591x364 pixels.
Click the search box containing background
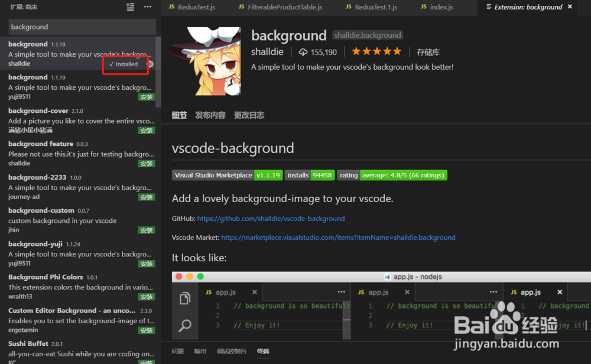click(82, 27)
